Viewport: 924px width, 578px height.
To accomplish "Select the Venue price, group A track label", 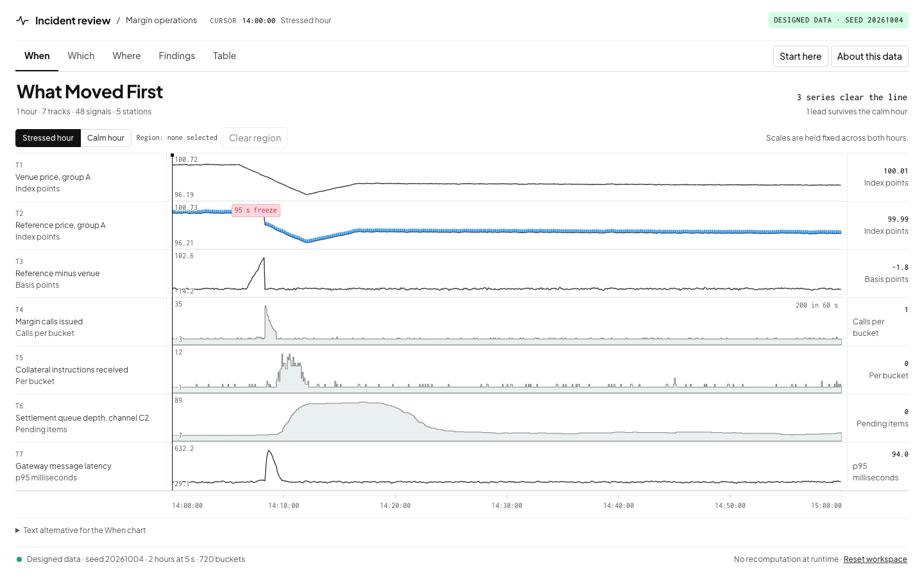I will 53,177.
